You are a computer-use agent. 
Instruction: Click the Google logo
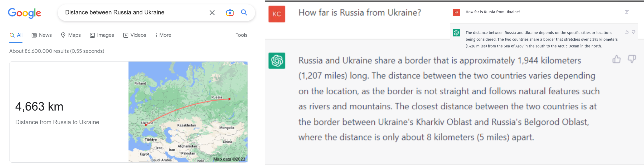pos(24,13)
